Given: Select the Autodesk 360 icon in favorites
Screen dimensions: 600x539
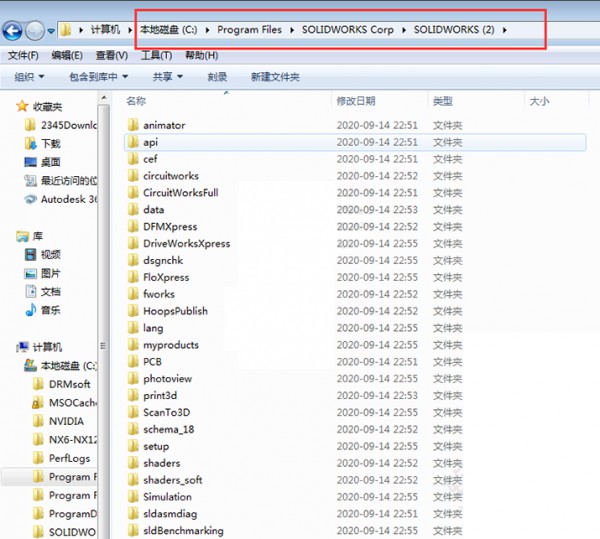Looking at the screenshot, I should [x=30, y=199].
